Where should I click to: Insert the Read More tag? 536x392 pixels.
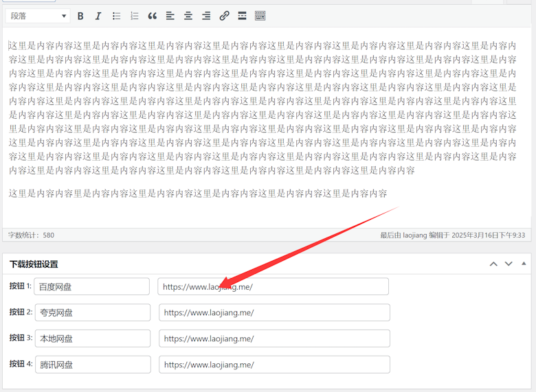(x=242, y=16)
